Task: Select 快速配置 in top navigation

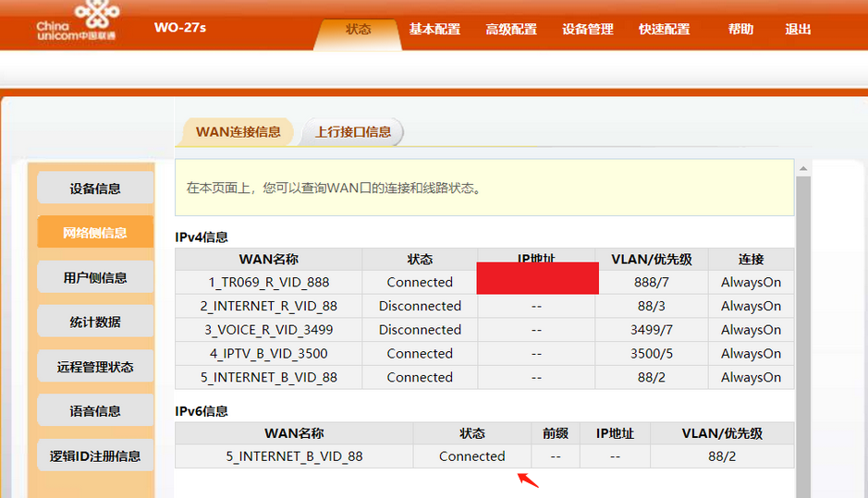Action: (665, 30)
